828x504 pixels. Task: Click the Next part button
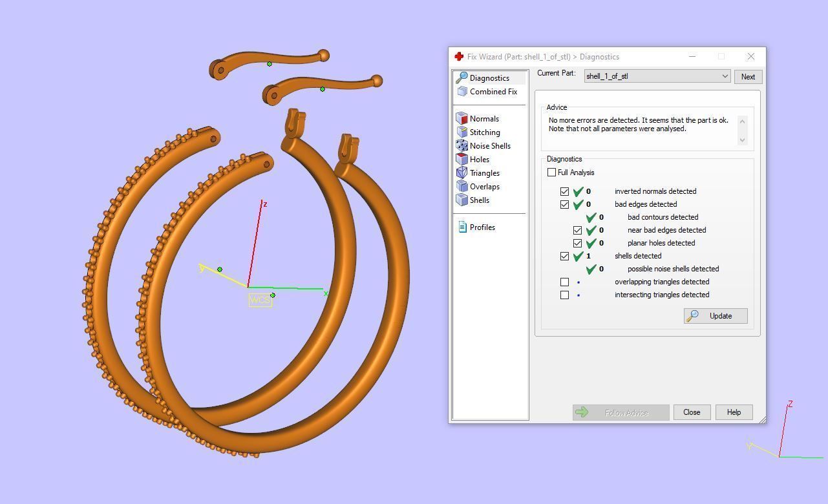[x=748, y=77]
